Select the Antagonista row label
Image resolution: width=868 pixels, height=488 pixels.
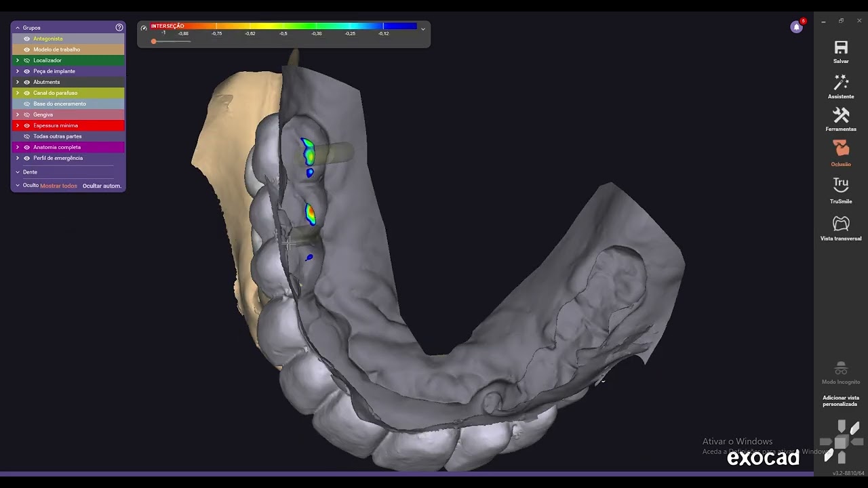pyautogui.click(x=48, y=39)
